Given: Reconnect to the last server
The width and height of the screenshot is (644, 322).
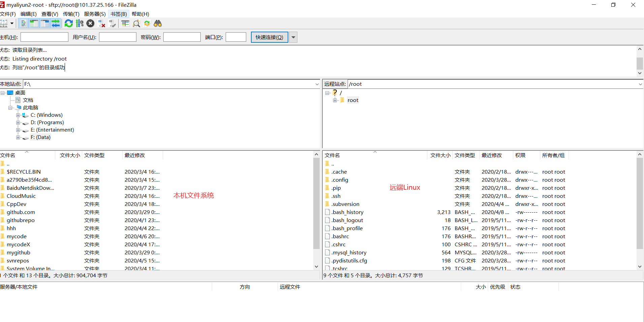Looking at the screenshot, I should [112, 23].
